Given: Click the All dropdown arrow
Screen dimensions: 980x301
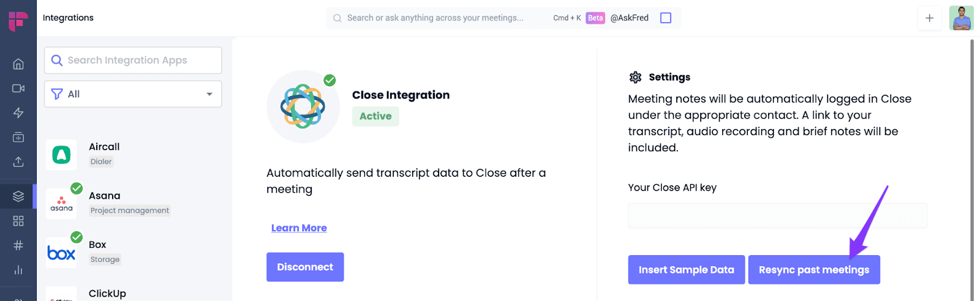Looking at the screenshot, I should (x=209, y=94).
